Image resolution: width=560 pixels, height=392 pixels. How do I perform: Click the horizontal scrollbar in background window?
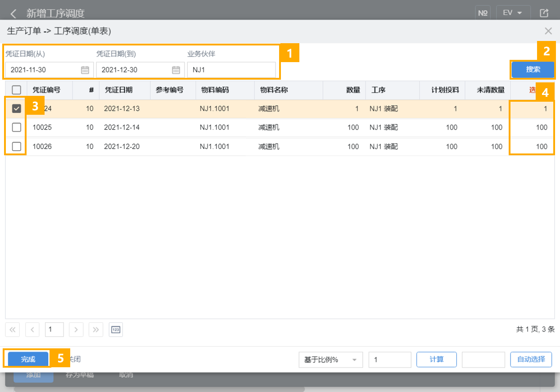159,389
